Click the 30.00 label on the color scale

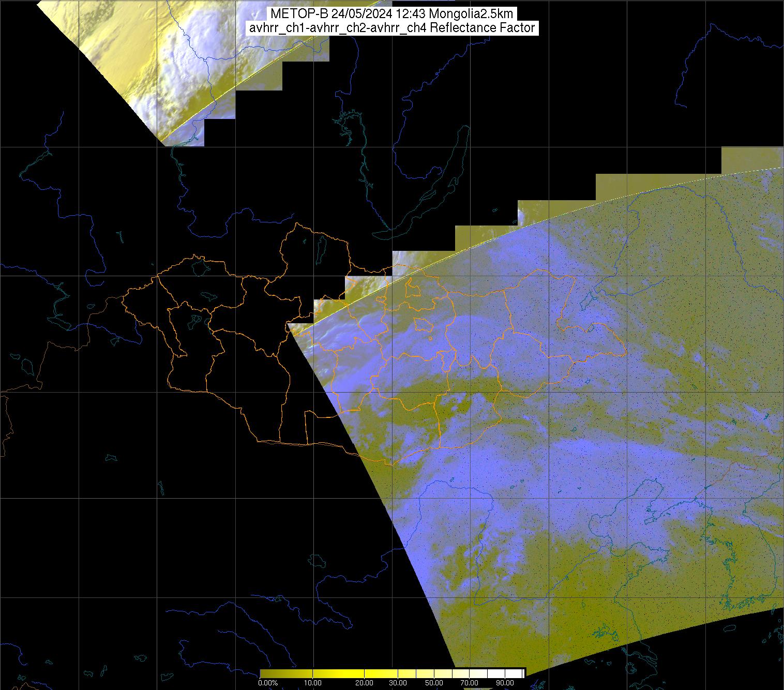click(398, 683)
